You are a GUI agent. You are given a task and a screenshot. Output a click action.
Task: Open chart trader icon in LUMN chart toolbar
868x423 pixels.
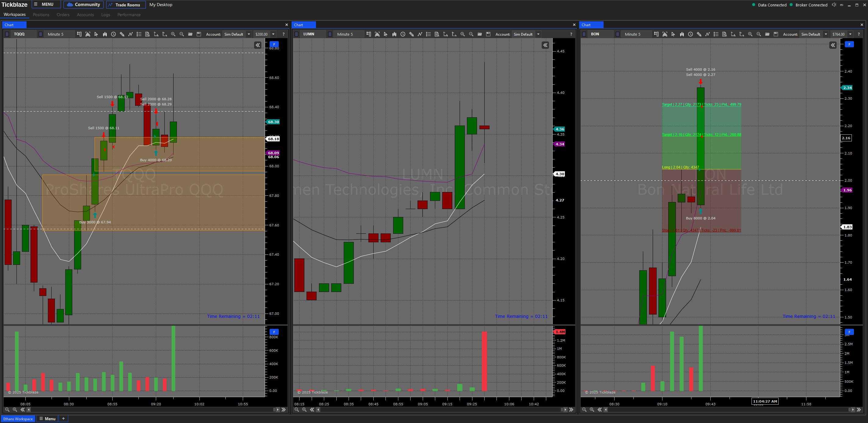click(x=369, y=34)
